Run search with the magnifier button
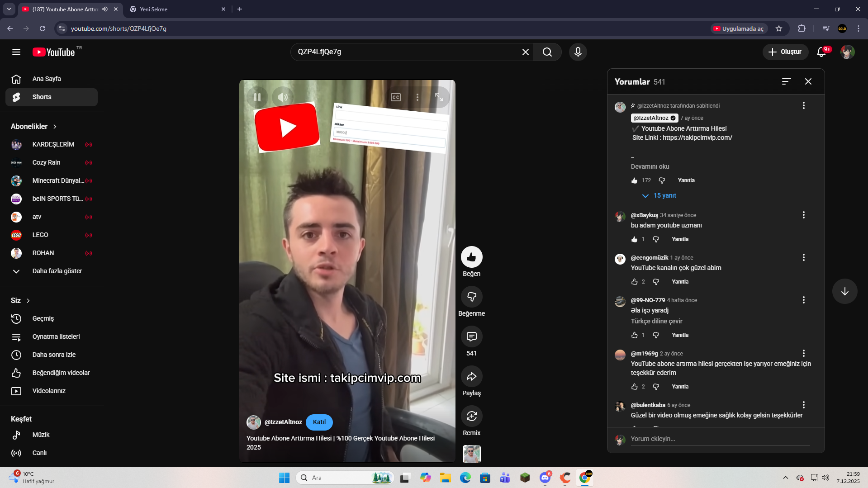 pos(547,52)
